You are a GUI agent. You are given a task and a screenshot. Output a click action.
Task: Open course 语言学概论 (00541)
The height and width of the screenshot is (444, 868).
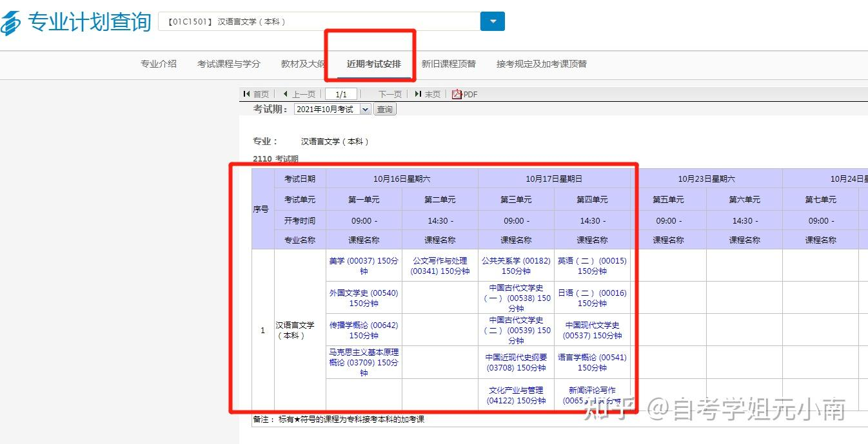pos(592,362)
